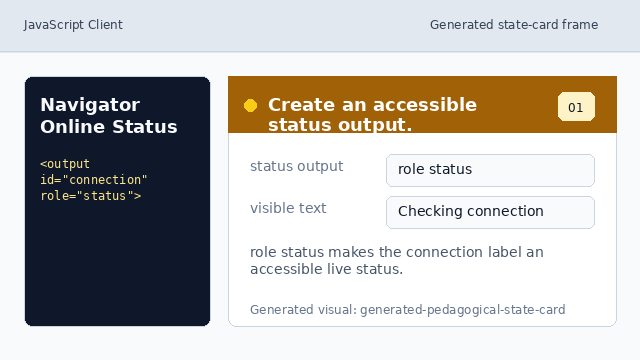Click the output id connection code snippet
640x360 pixels.
(x=93, y=180)
